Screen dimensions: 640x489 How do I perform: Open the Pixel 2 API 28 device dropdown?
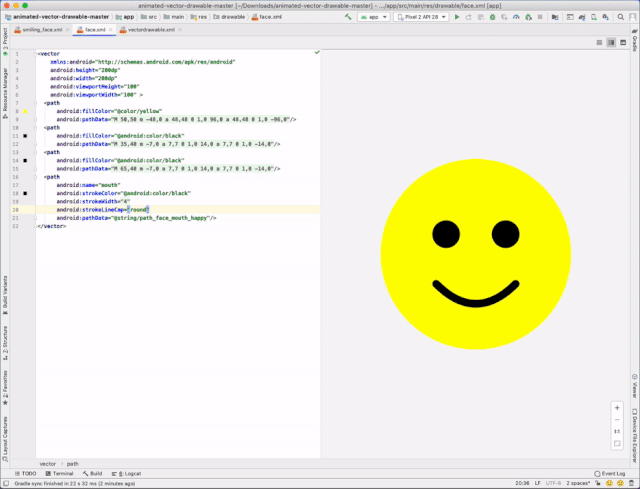click(423, 17)
